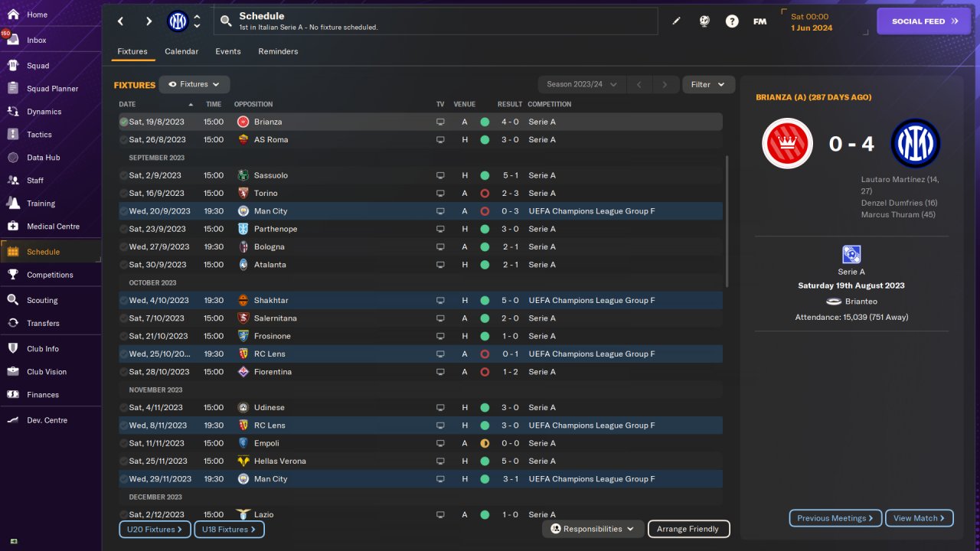980x551 pixels.
Task: Click the View Match button
Action: [919, 518]
